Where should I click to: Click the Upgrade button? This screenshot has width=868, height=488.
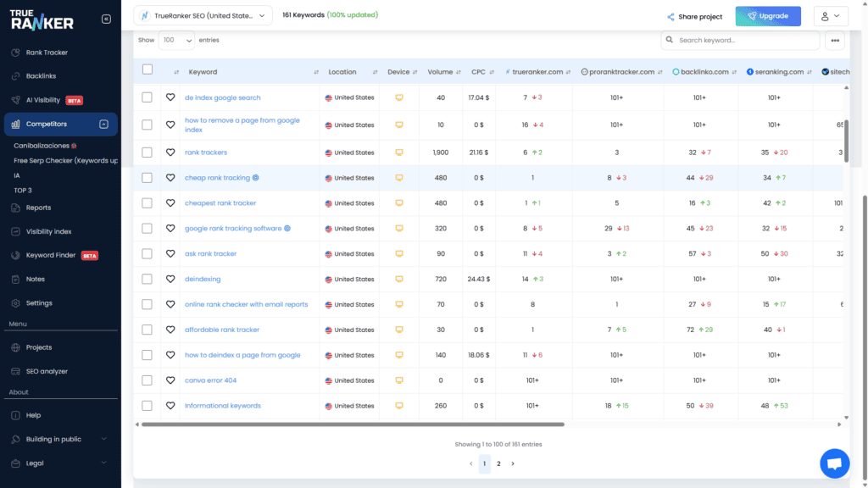[767, 15]
